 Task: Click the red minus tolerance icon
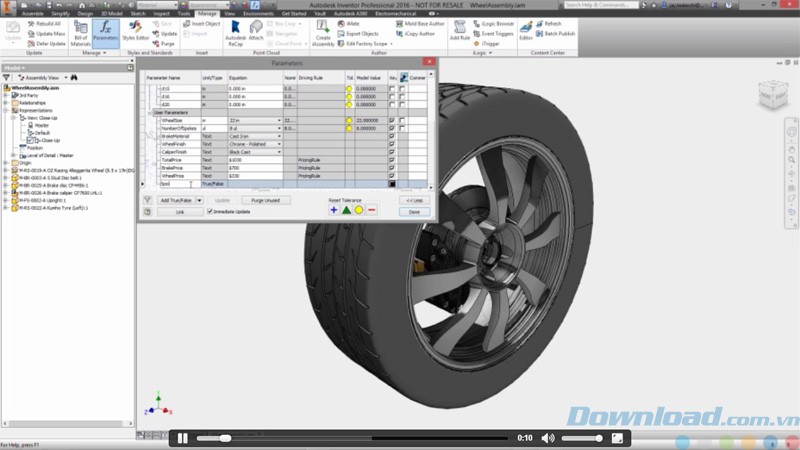tap(371, 210)
